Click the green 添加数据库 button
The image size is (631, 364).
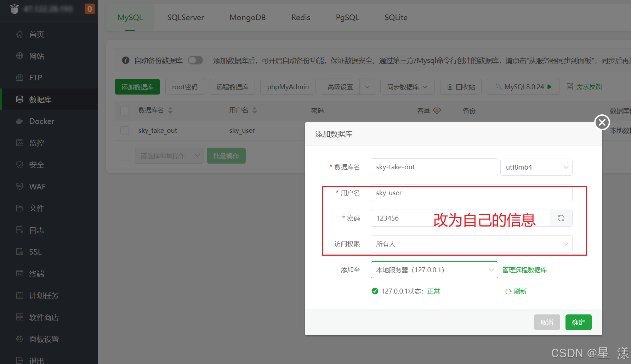[137, 87]
